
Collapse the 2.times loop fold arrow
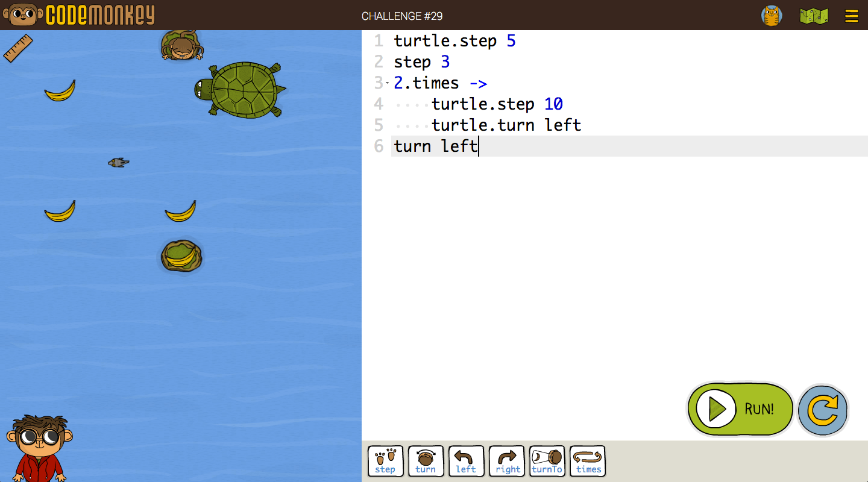pyautogui.click(x=387, y=83)
